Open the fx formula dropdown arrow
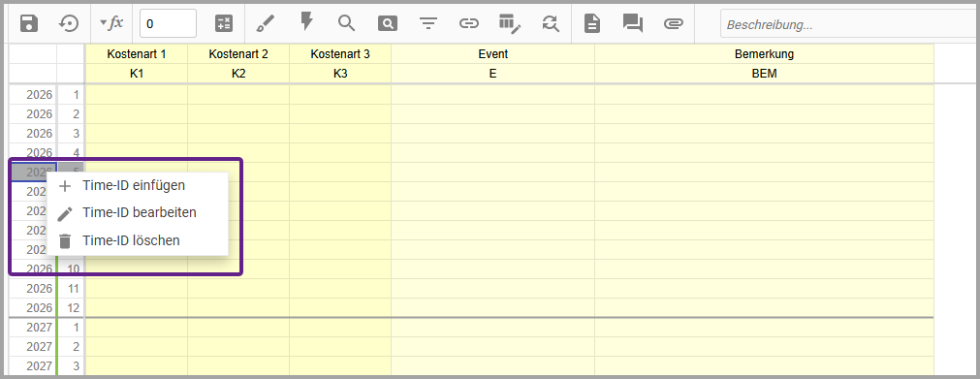 coord(103,23)
